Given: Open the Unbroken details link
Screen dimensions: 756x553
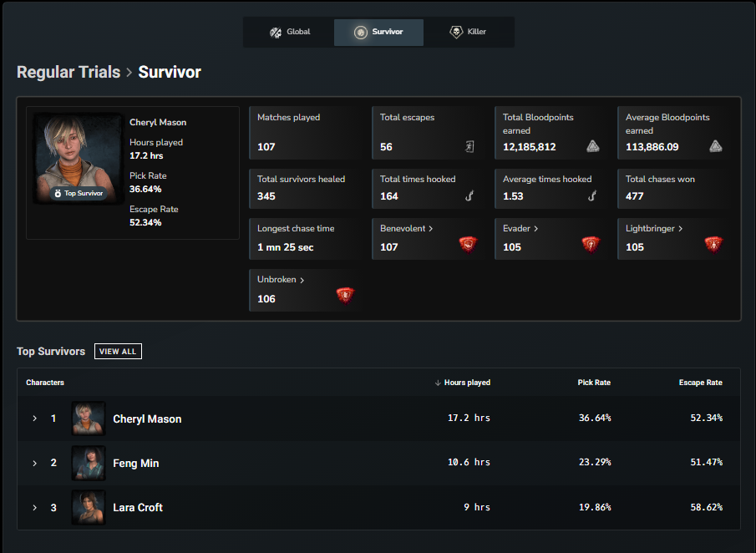Looking at the screenshot, I should pos(281,280).
